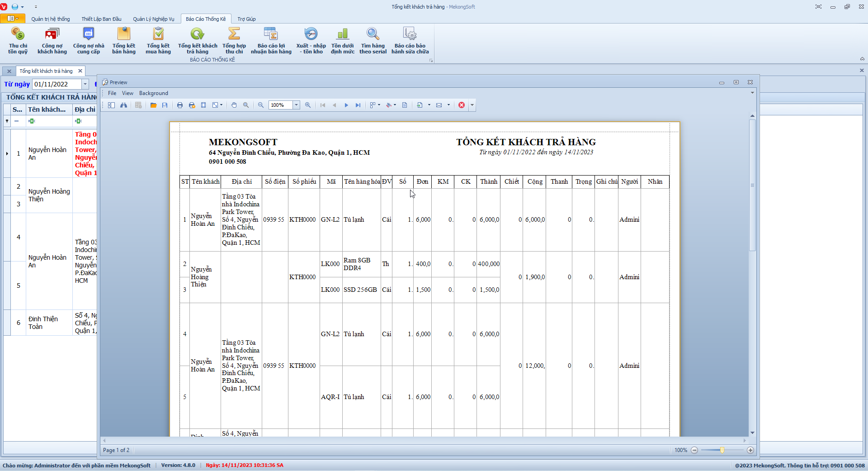The width and height of the screenshot is (868, 471).
Task: Click the red Close Preview icon
Action: coord(462,105)
